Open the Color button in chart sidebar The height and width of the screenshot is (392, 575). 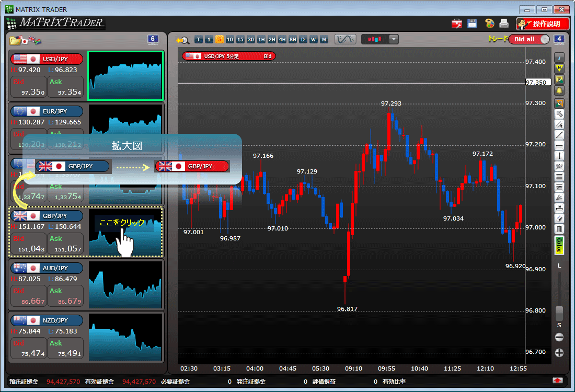click(559, 245)
